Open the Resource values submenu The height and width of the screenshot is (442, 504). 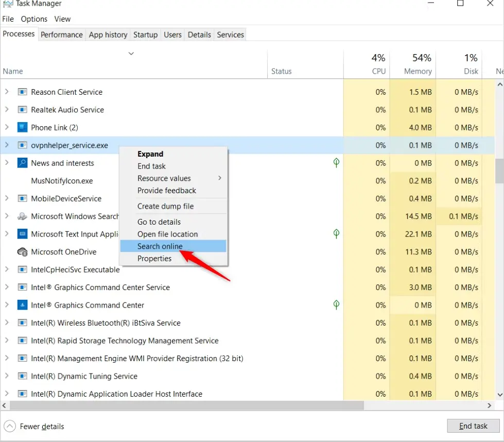point(173,178)
